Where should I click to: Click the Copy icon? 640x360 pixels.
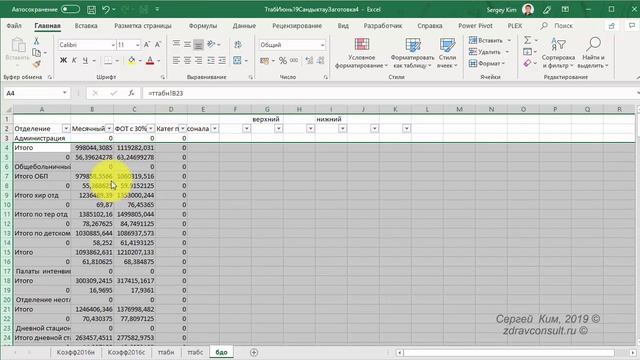[36, 52]
